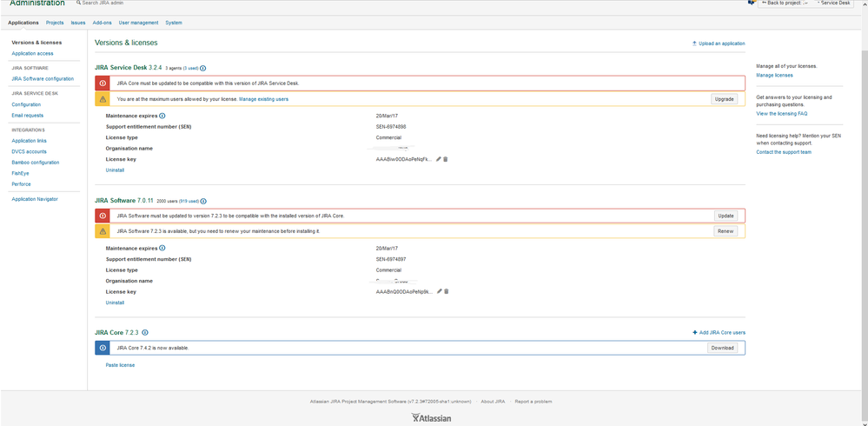Image resolution: width=868 pixels, height=426 pixels.
Task: Click the Update button for JIRA Software
Action: click(726, 216)
